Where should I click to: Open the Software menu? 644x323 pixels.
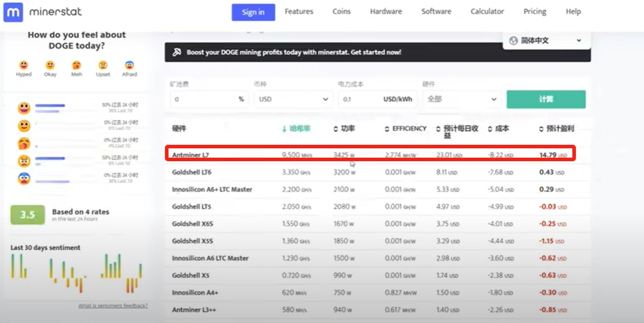point(436,12)
